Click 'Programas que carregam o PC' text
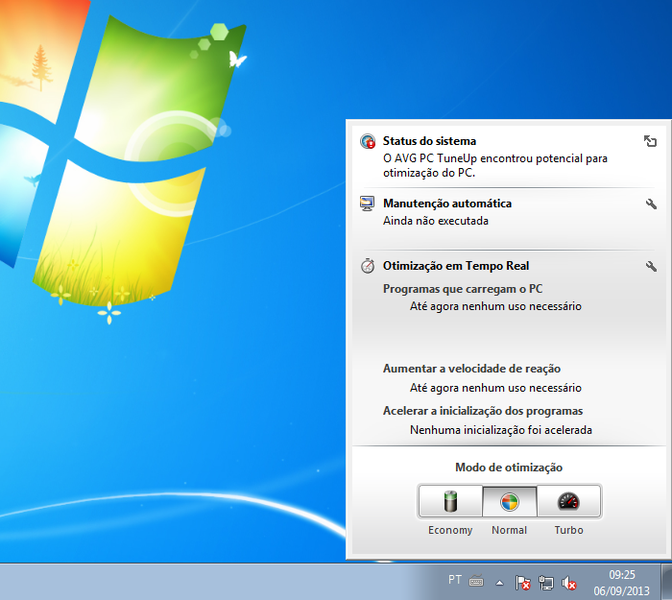The width and height of the screenshot is (672, 600). [462, 289]
